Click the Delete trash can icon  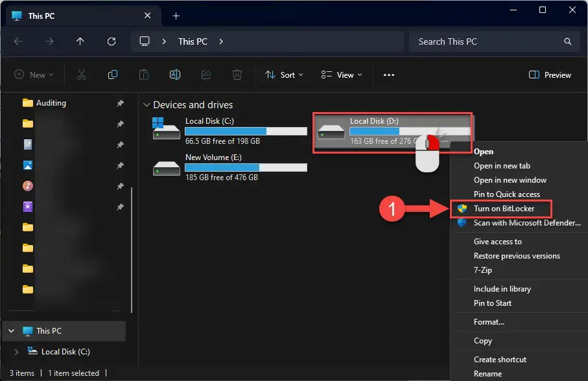(x=237, y=75)
